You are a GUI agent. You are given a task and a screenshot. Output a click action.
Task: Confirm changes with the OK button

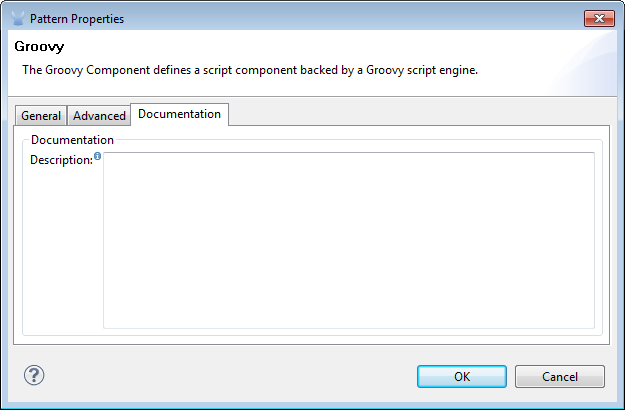pyautogui.click(x=461, y=377)
